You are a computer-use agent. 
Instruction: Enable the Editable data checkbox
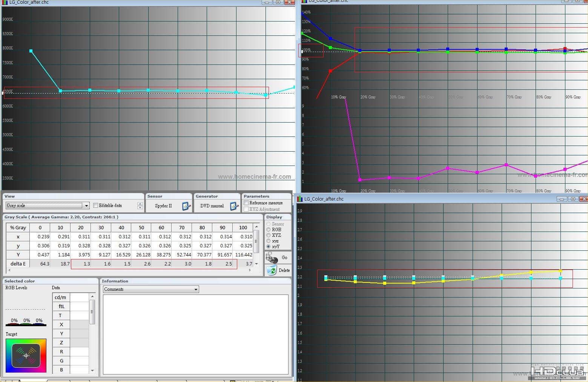pyautogui.click(x=96, y=206)
